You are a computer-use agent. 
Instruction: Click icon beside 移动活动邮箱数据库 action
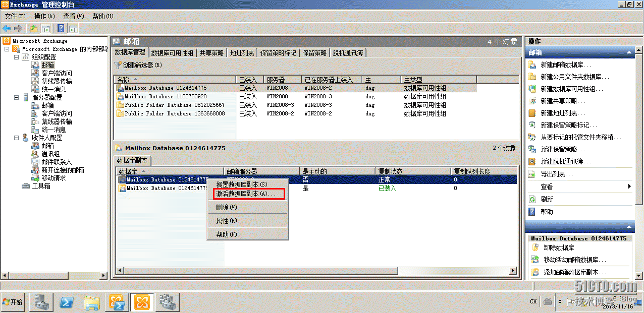coord(535,260)
